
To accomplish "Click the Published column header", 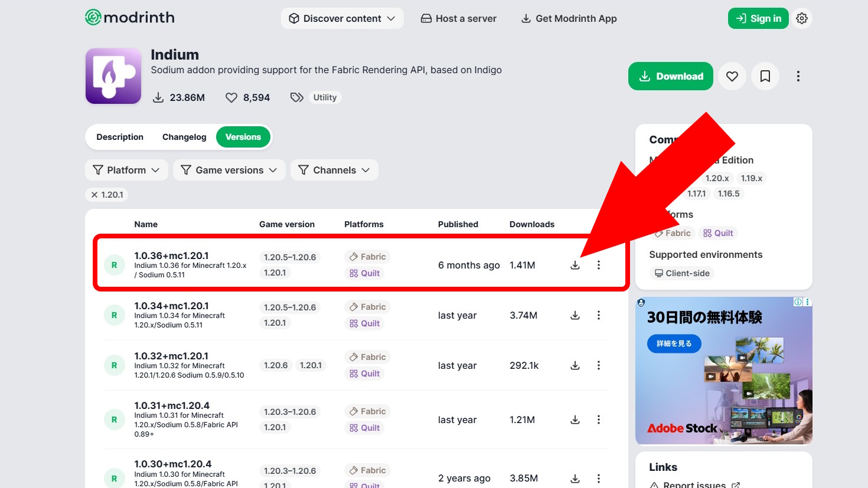I will pyautogui.click(x=458, y=224).
